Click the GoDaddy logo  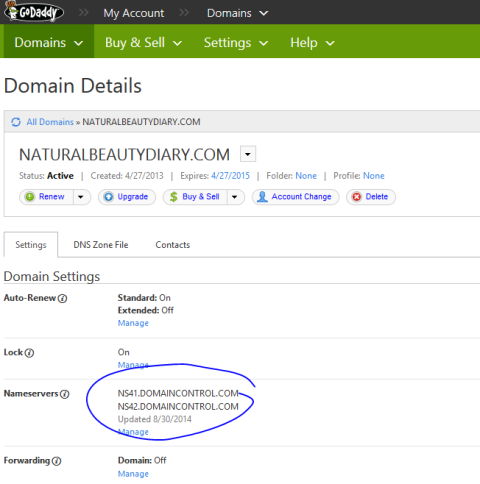point(34,12)
